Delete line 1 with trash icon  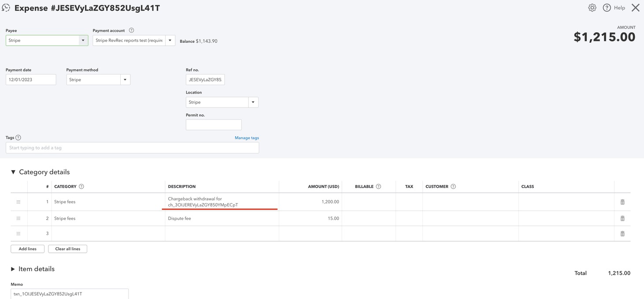tap(622, 202)
